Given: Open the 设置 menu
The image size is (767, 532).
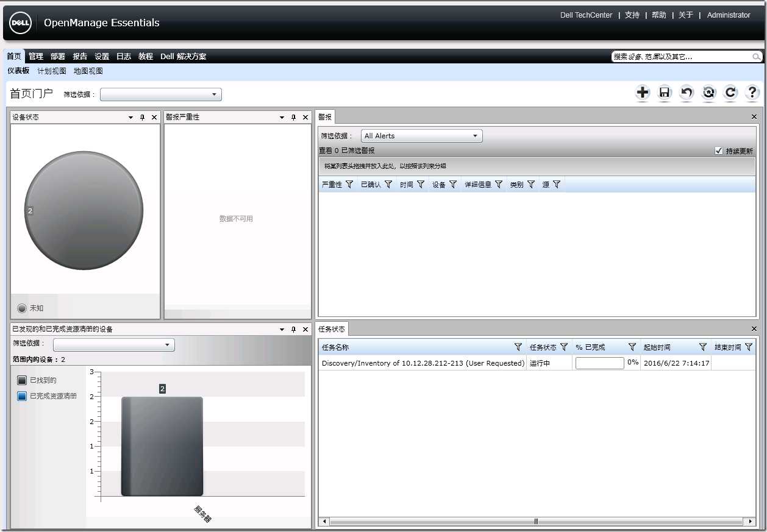Looking at the screenshot, I should pos(102,56).
